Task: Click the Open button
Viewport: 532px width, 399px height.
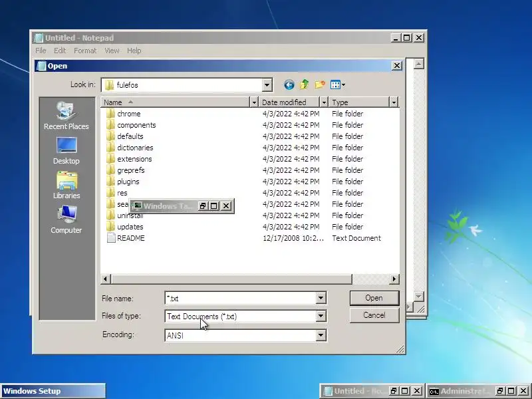Action: coord(374,298)
